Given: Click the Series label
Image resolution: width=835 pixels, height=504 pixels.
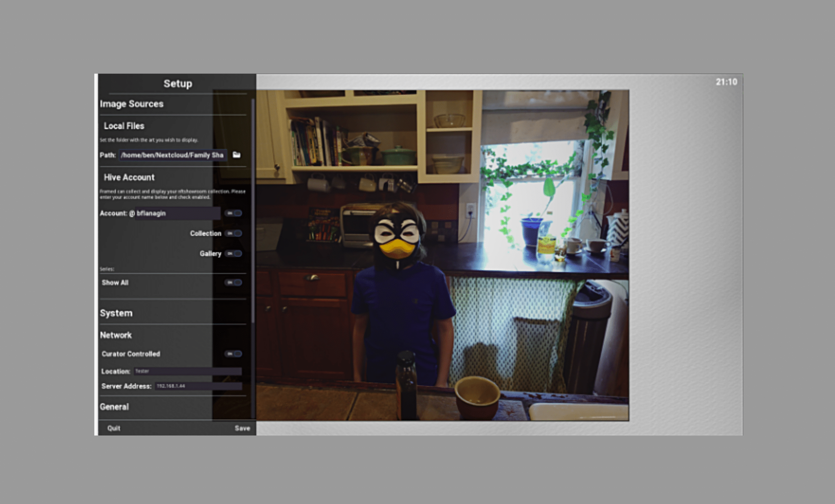Looking at the screenshot, I should (107, 269).
